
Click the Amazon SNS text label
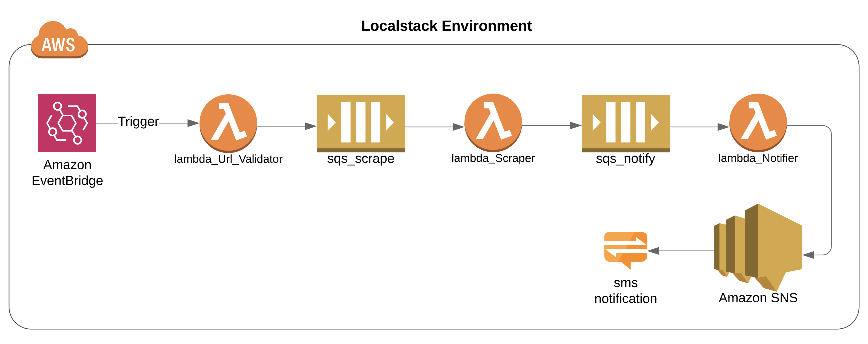pyautogui.click(x=758, y=298)
